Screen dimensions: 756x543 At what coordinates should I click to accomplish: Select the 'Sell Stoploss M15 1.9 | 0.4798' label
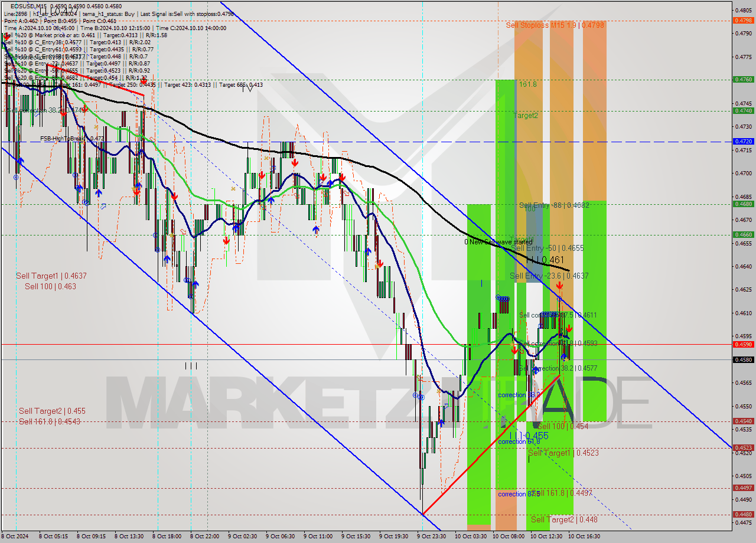point(555,25)
